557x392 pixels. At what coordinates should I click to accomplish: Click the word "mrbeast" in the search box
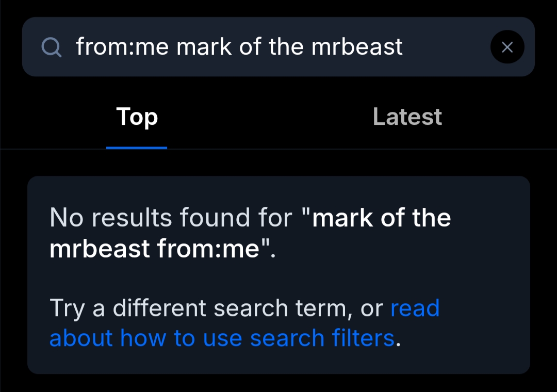pos(357,47)
